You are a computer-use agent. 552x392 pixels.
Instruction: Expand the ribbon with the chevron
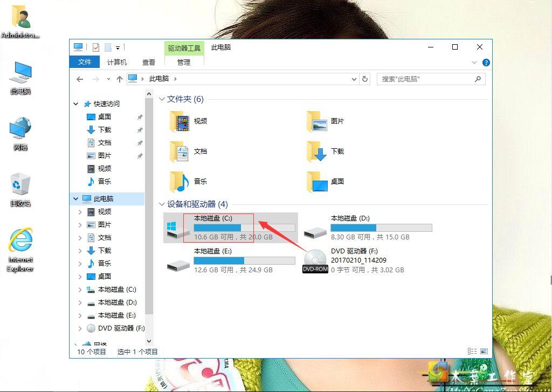click(474, 63)
